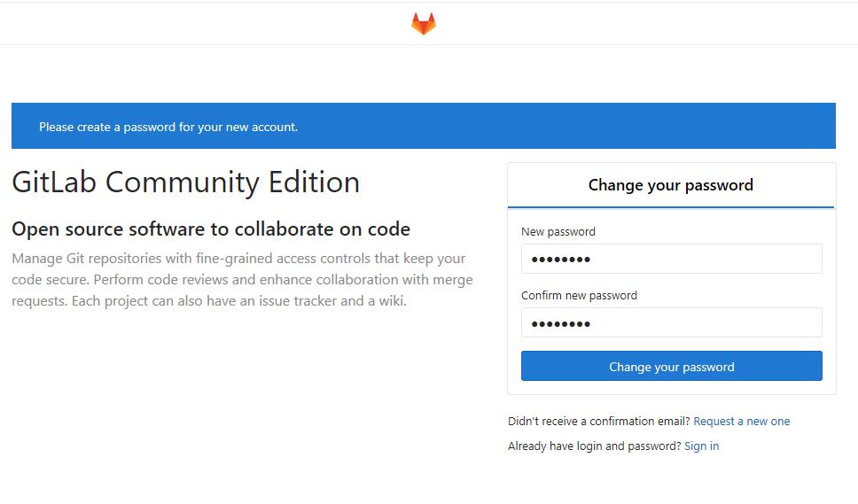Click the line starting requests. Each project
Image resolution: width=858 pixels, height=504 pixels.
point(209,301)
